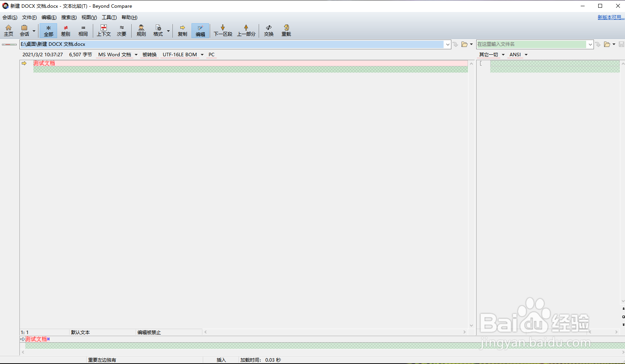The image size is (625, 364).
Task: Open the 规则 (Rules) referee icon
Action: pos(141,30)
